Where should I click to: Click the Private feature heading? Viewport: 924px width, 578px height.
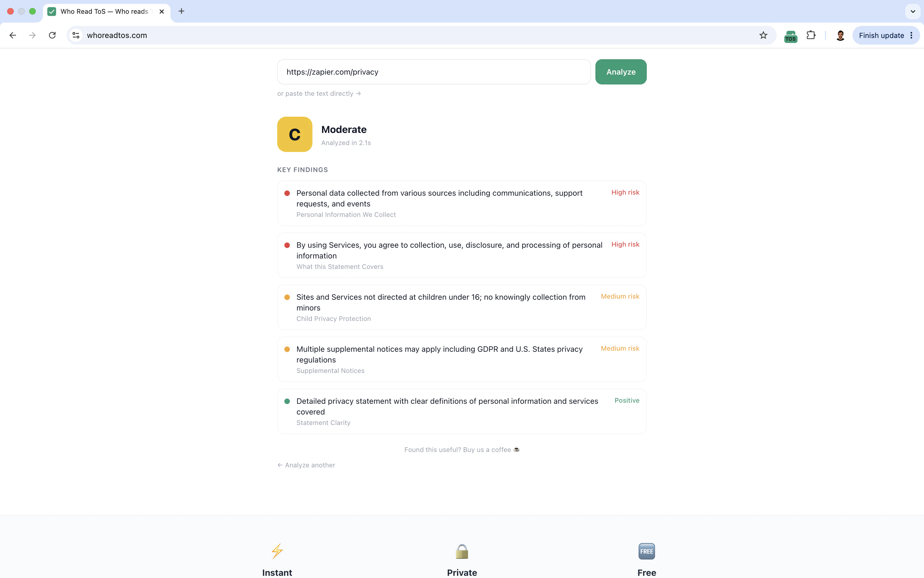(462, 572)
